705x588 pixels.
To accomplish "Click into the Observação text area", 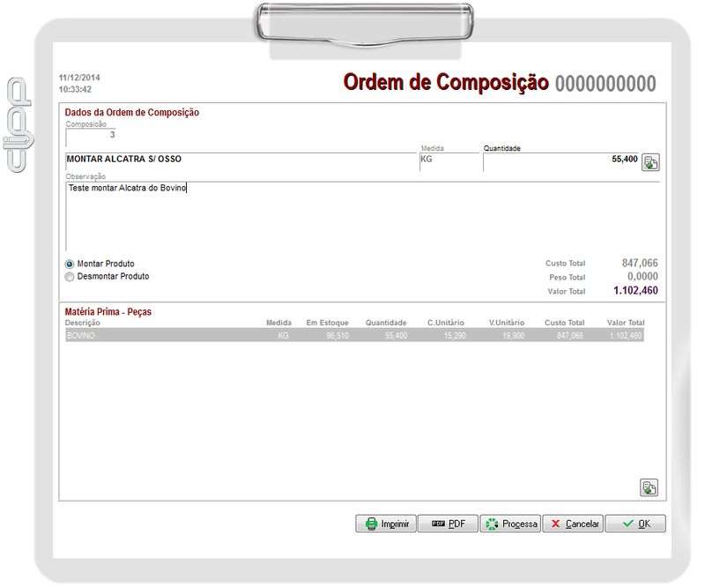I will pos(361,216).
